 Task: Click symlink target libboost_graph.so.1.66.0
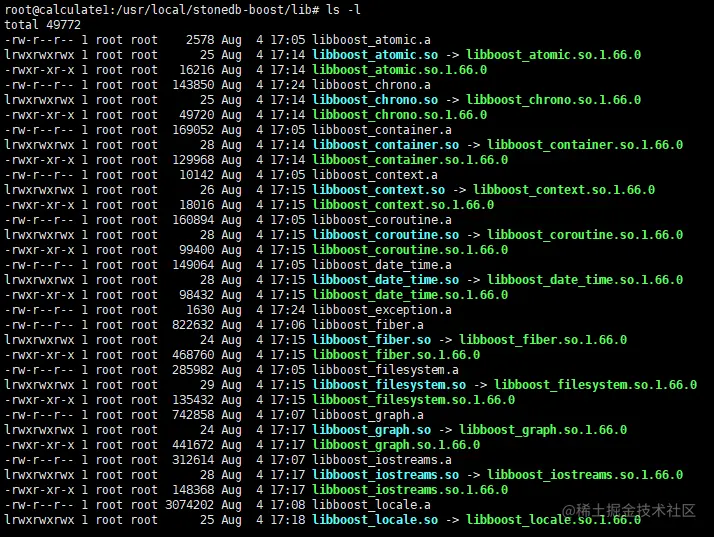[543, 431]
